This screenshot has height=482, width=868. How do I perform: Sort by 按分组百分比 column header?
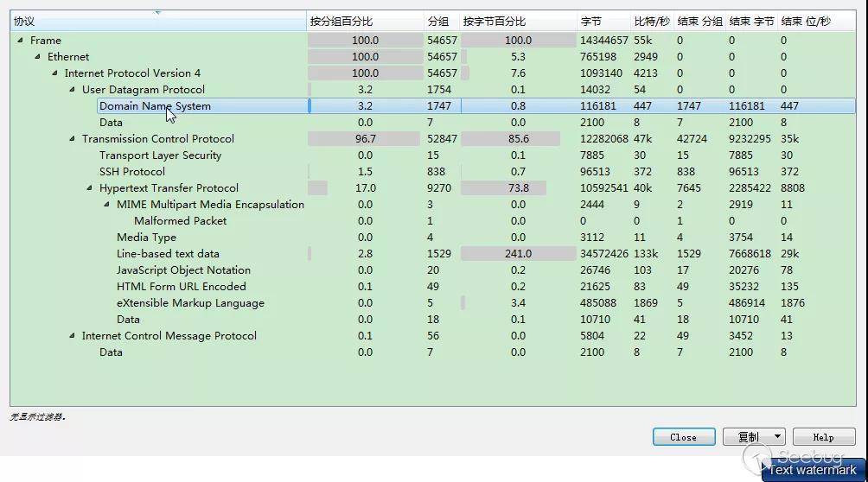[365, 22]
